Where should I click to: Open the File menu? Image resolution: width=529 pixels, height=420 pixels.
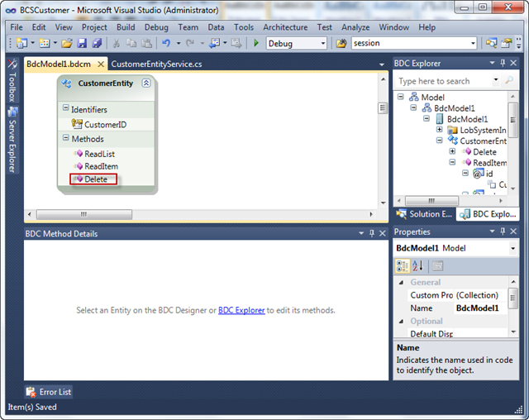17,27
